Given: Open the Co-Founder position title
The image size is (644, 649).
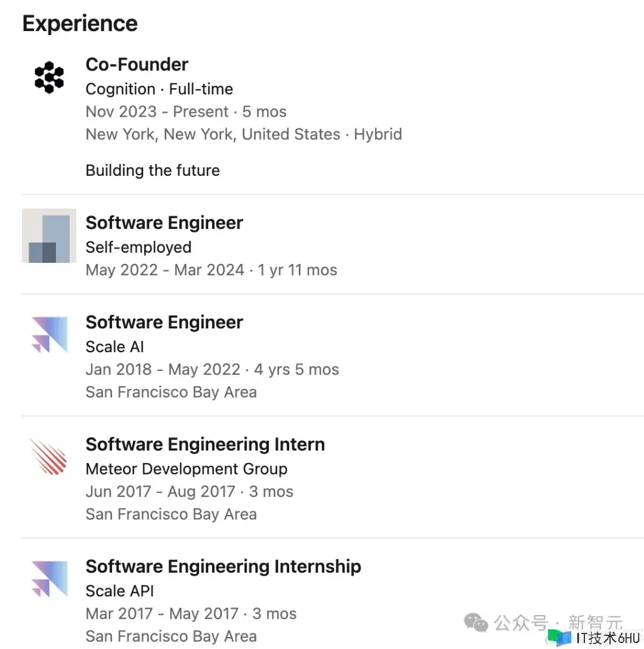Looking at the screenshot, I should (x=137, y=64).
